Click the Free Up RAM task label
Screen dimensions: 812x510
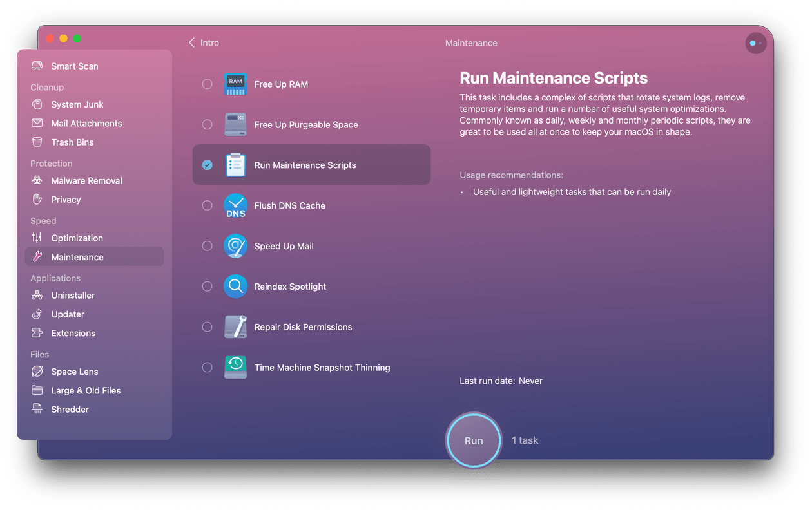pyautogui.click(x=281, y=84)
